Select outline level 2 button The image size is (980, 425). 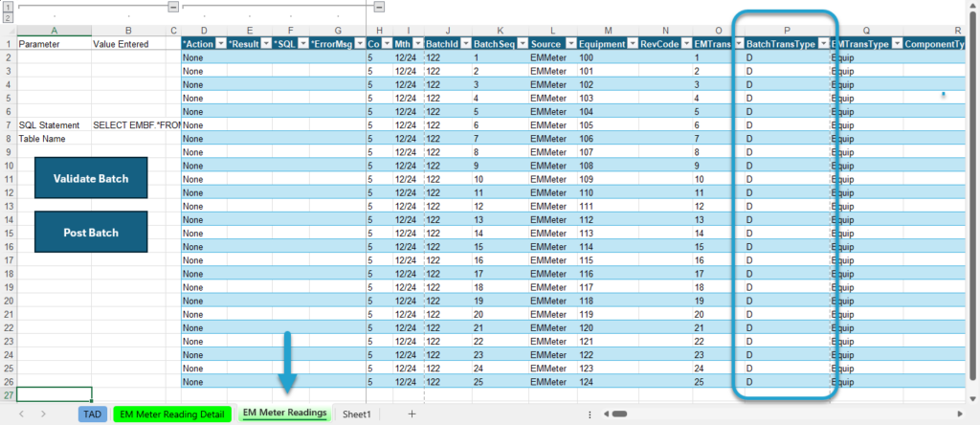click(x=8, y=18)
